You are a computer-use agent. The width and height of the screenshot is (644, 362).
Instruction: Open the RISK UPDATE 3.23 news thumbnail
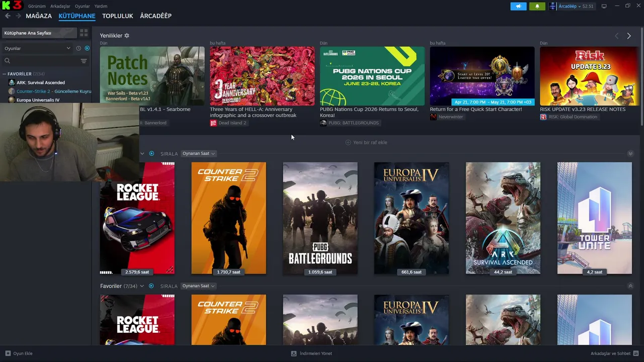pos(589,76)
